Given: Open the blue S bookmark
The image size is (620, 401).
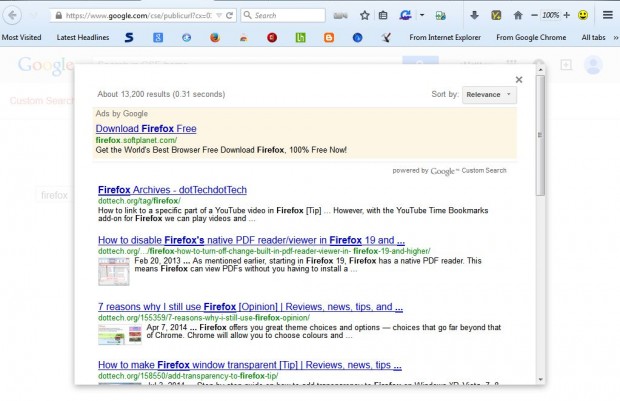Looking at the screenshot, I should click(129, 38).
